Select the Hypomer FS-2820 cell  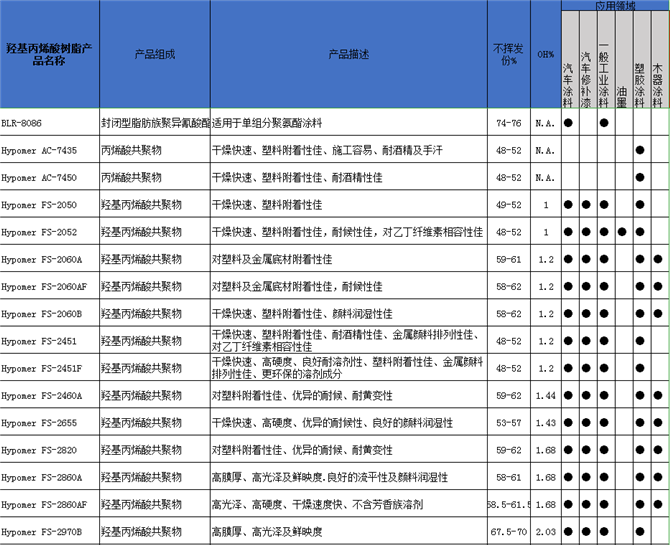pyautogui.click(x=50, y=450)
